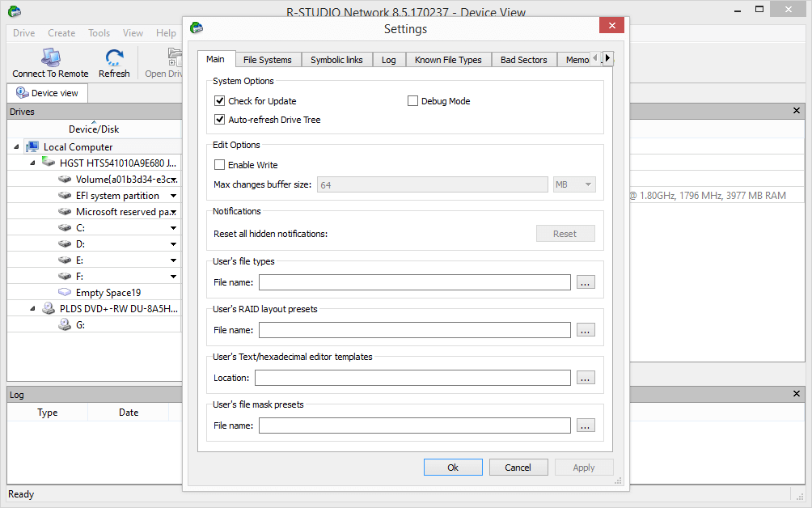Click the C: drive icon
Viewport: 812px width, 508px height.
(65, 227)
